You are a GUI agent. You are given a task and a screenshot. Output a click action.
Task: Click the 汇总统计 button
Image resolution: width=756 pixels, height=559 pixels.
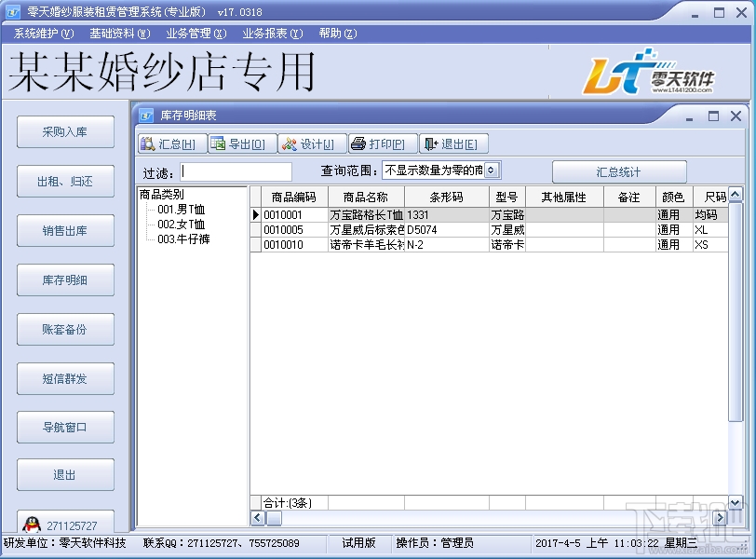coord(619,171)
